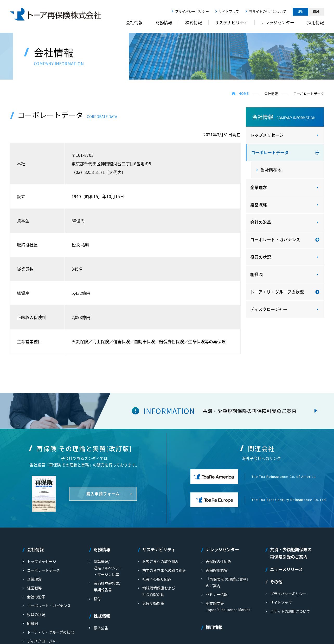This screenshot has width=334, height=644.
Task: Click footer 会社の沿革 link
Action: [36, 597]
